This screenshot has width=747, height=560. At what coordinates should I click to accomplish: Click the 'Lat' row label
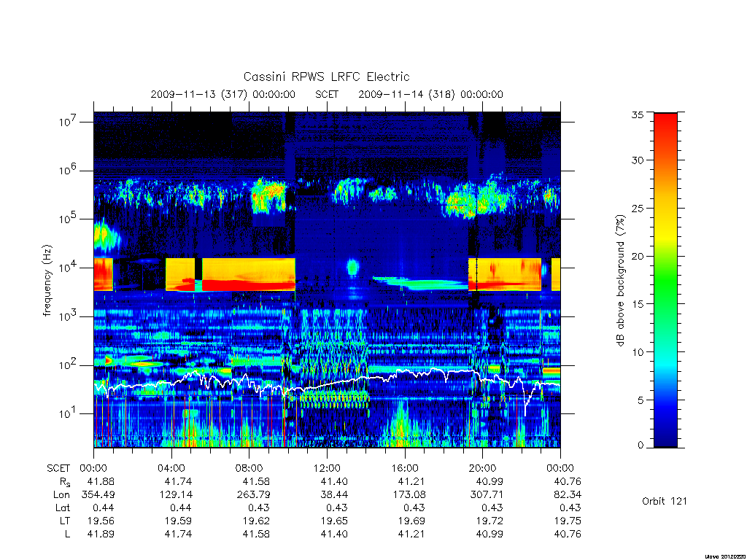pyautogui.click(x=63, y=507)
